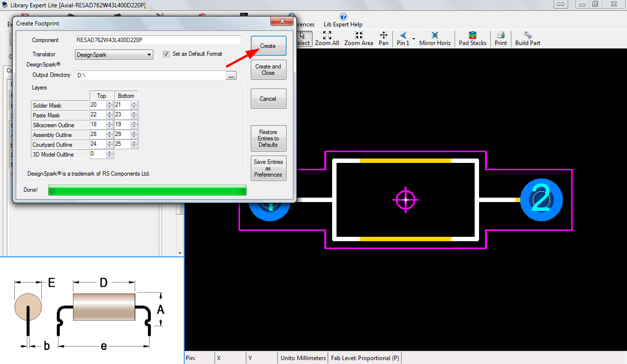Click the Pin 1 orientation icon
Screen dimensions: 627x364
(403, 36)
